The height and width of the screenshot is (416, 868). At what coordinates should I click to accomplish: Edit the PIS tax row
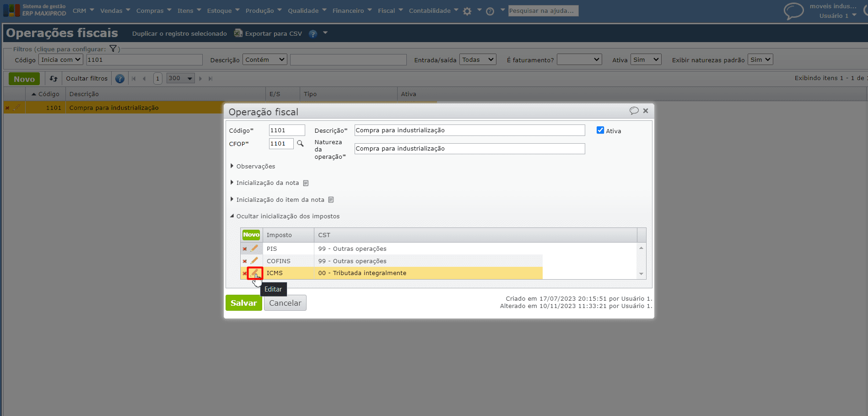coord(254,249)
